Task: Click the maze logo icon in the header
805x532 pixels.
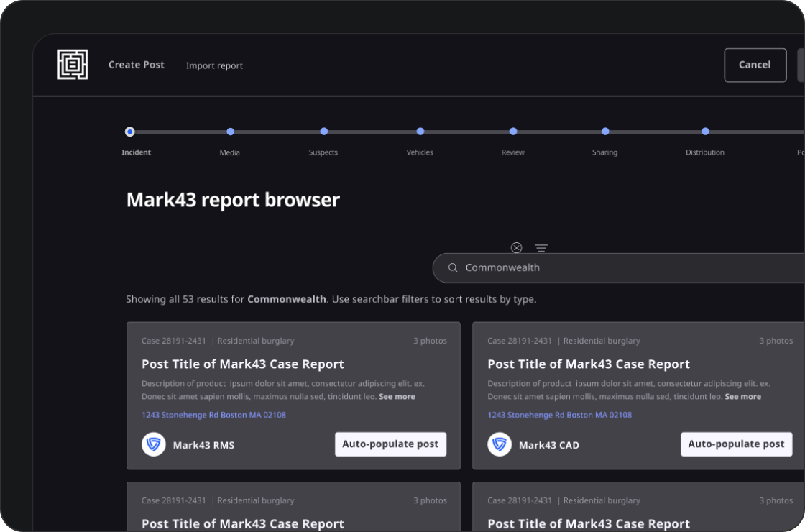Action: [x=73, y=65]
